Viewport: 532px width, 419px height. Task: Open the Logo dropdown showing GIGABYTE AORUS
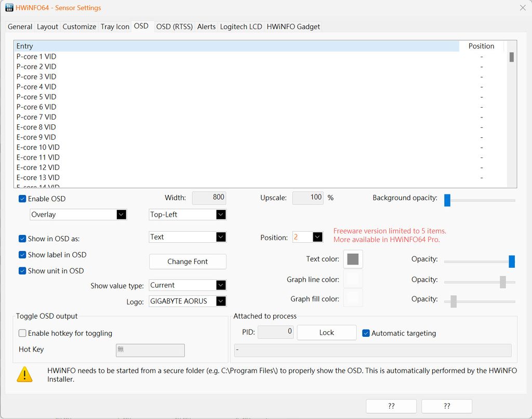[x=188, y=301]
